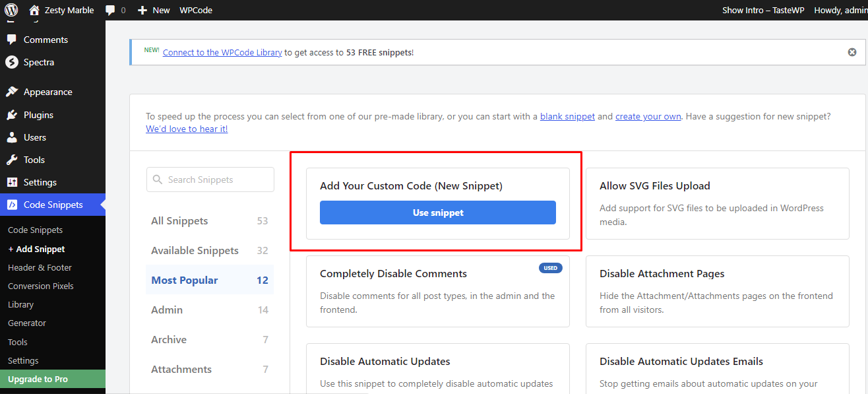The width and height of the screenshot is (868, 394).
Task: Open Disable Attachment Pages card
Action: [718, 291]
